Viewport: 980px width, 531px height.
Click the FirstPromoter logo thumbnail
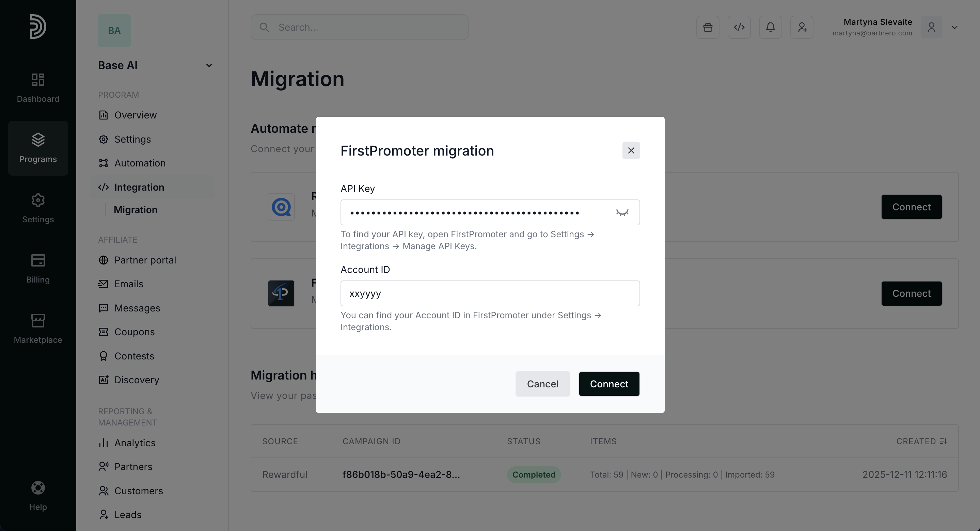pyautogui.click(x=281, y=293)
